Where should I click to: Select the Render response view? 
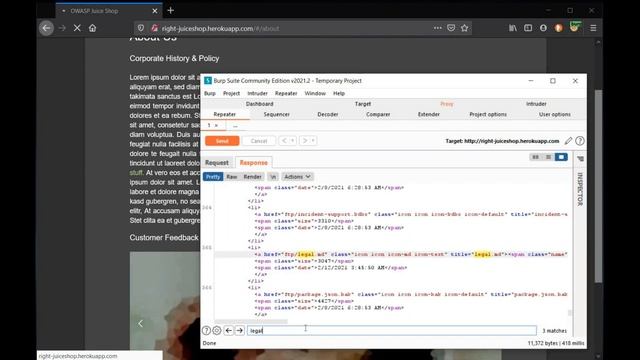(x=252, y=177)
